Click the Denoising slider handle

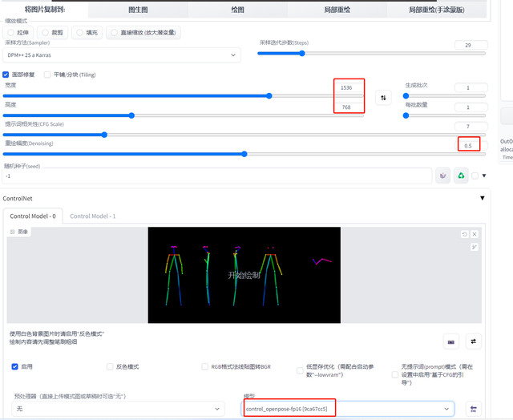[x=244, y=154]
